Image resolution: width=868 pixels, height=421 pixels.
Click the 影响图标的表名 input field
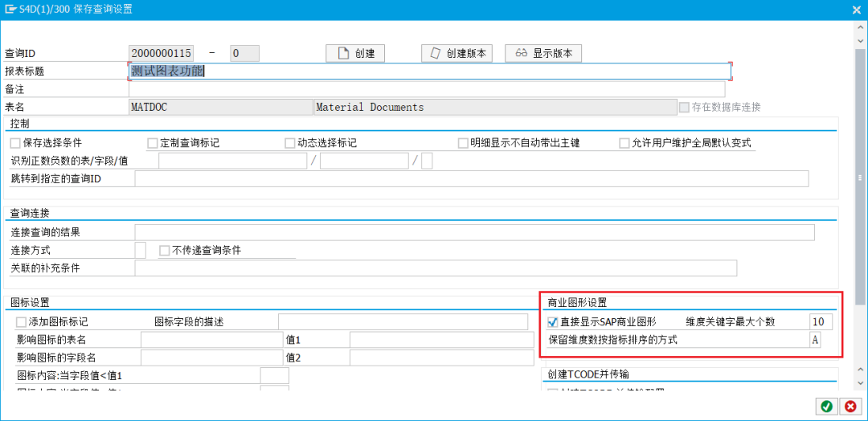coord(212,340)
